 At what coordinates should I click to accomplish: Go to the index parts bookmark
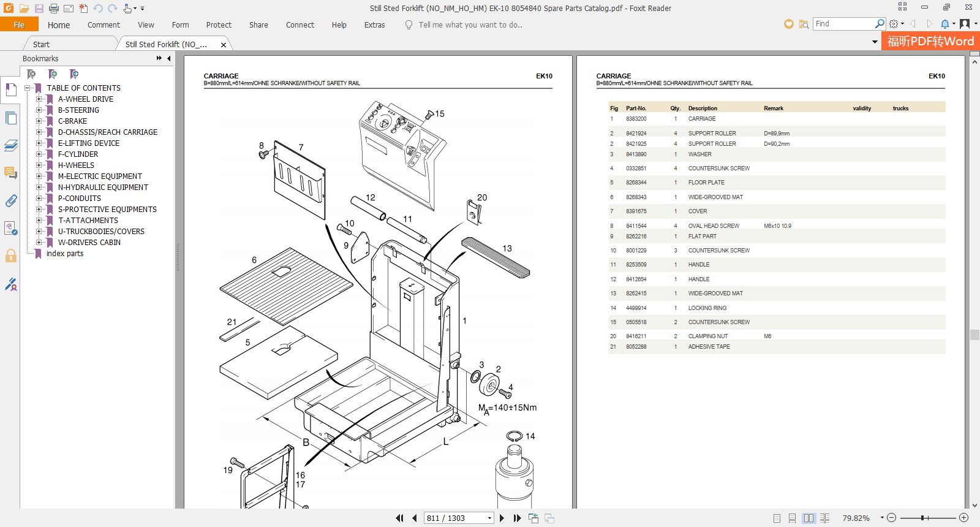point(65,254)
